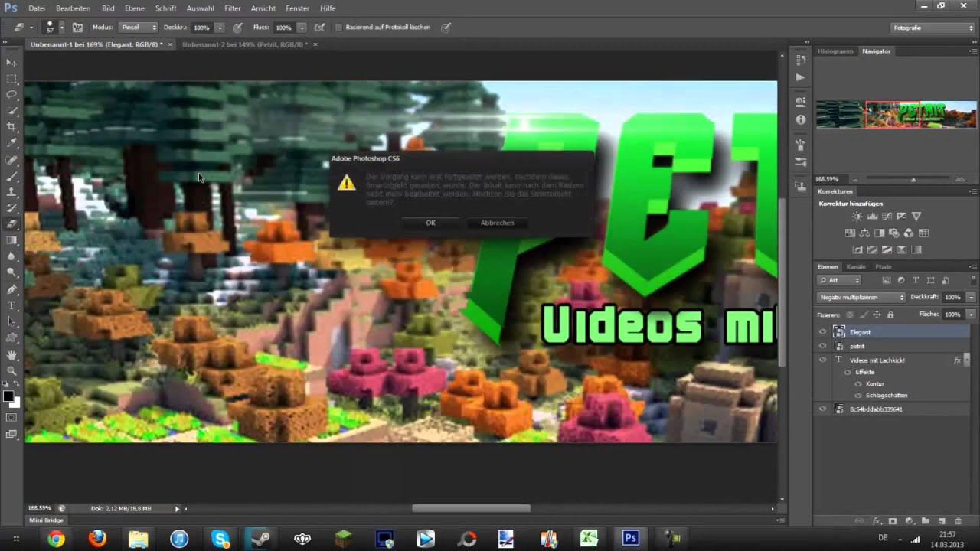Screen dimensions: 980x551
Task: Toggle Schlagschatten effect visibility
Action: pyautogui.click(x=858, y=396)
